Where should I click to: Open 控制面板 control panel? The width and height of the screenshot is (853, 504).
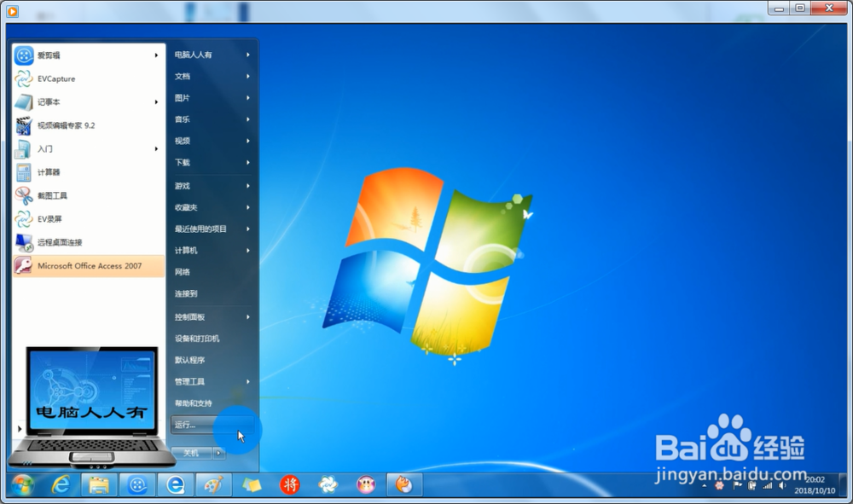[x=212, y=317]
